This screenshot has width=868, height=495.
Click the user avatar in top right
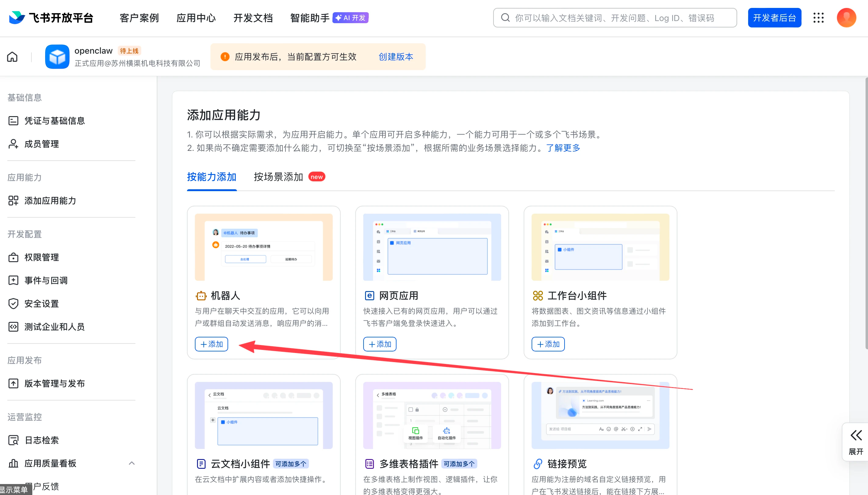pos(846,18)
